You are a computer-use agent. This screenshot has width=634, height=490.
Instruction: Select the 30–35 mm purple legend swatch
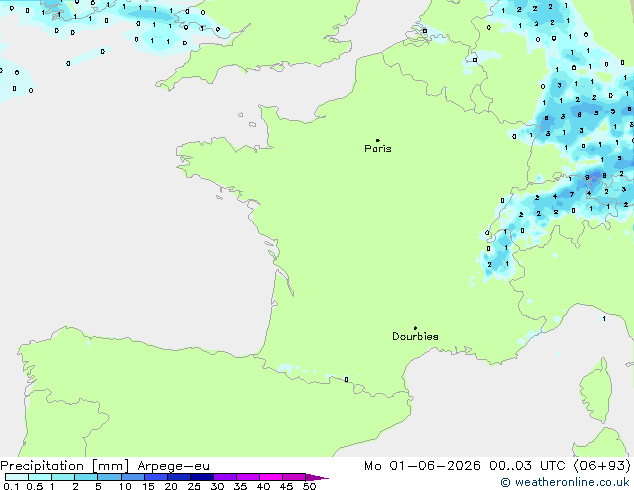[225, 477]
